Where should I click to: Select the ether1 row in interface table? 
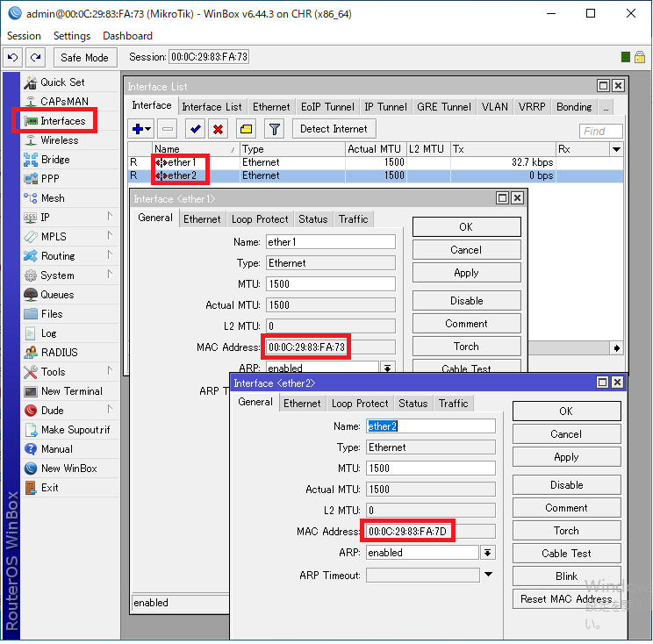pyautogui.click(x=376, y=162)
